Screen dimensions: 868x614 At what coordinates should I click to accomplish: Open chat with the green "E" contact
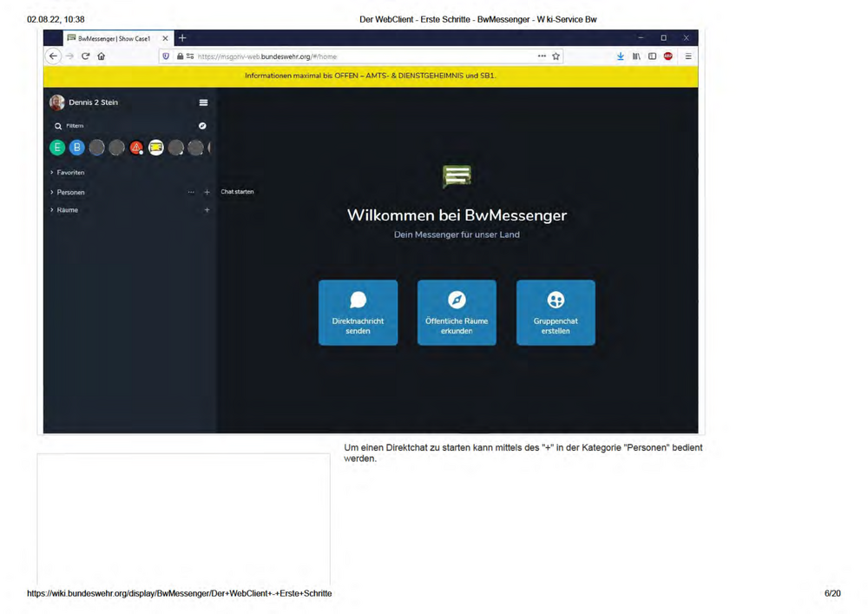click(x=57, y=147)
